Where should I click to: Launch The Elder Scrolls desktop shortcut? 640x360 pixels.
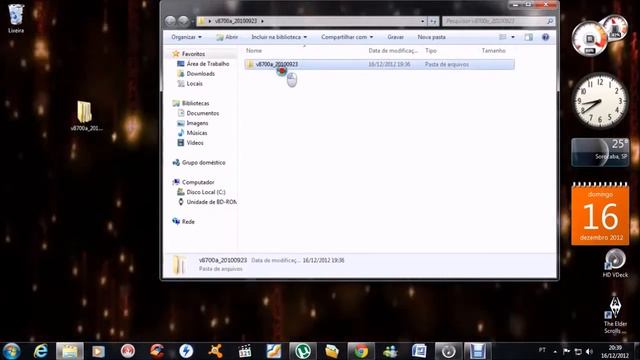615,315
